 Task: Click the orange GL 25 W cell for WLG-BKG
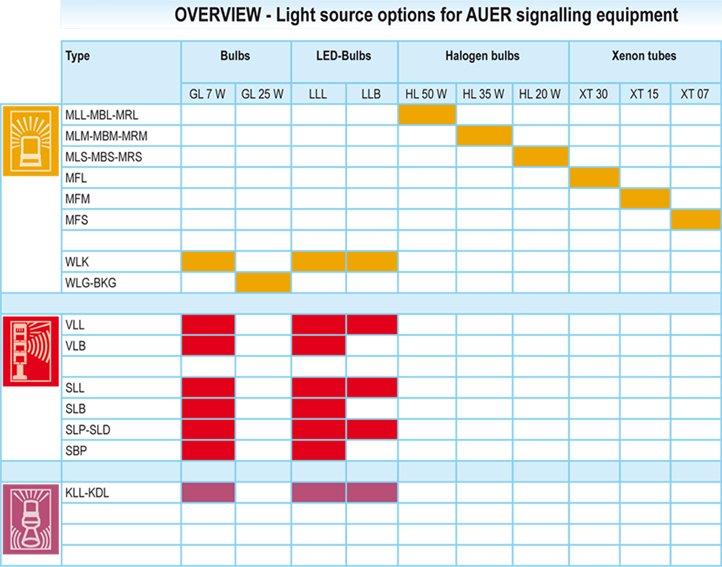pyautogui.click(x=263, y=283)
